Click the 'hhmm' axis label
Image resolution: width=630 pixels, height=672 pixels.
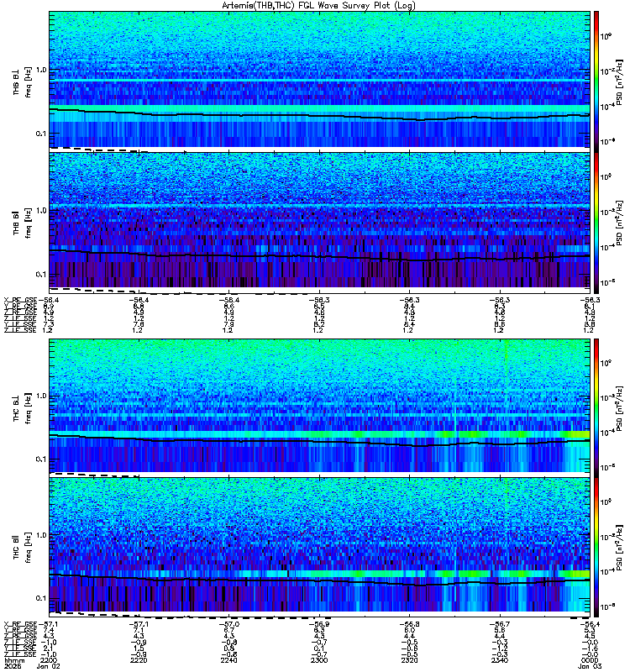coord(13,660)
